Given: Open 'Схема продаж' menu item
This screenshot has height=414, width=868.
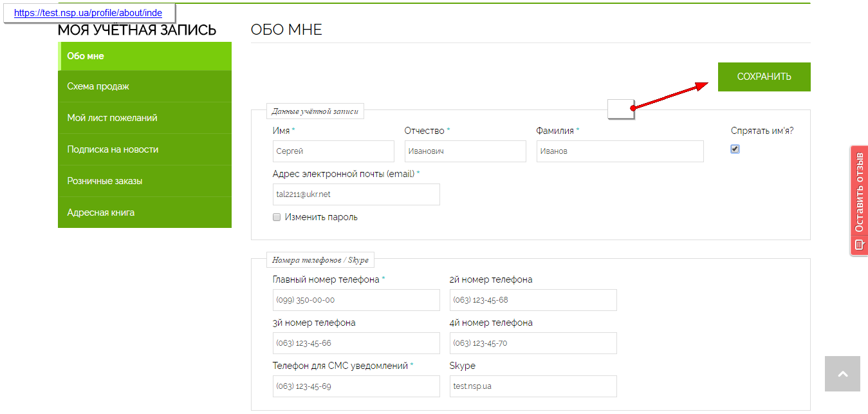Looking at the screenshot, I should click(145, 86).
